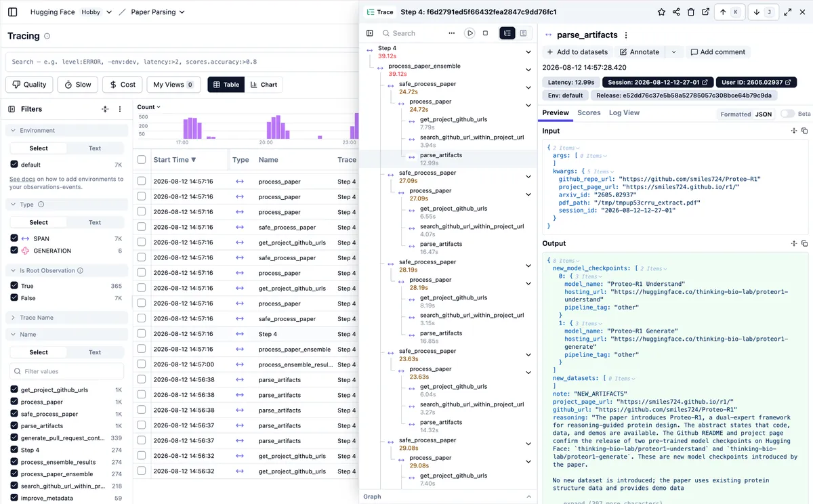The image size is (813, 504).
Task: Star the Step 4 trace
Action: point(661,12)
